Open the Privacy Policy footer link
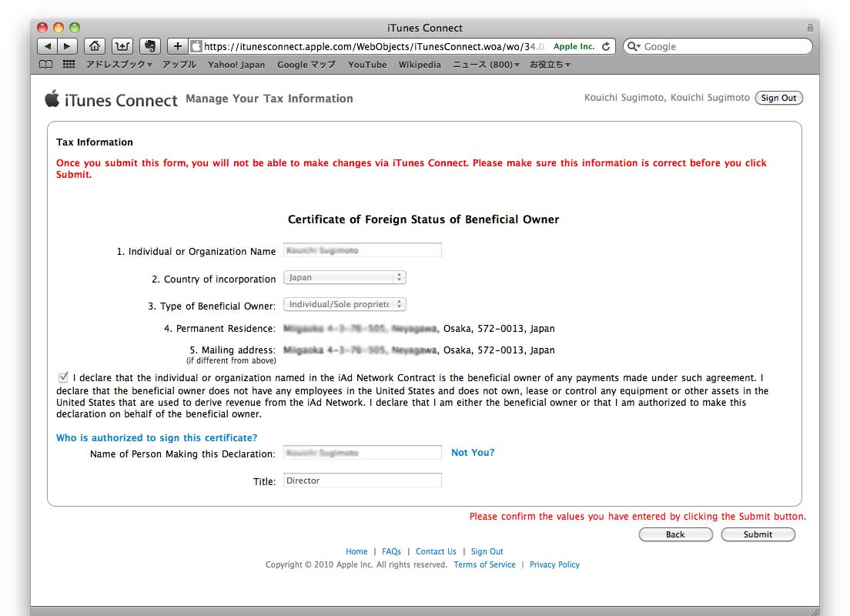 554,564
